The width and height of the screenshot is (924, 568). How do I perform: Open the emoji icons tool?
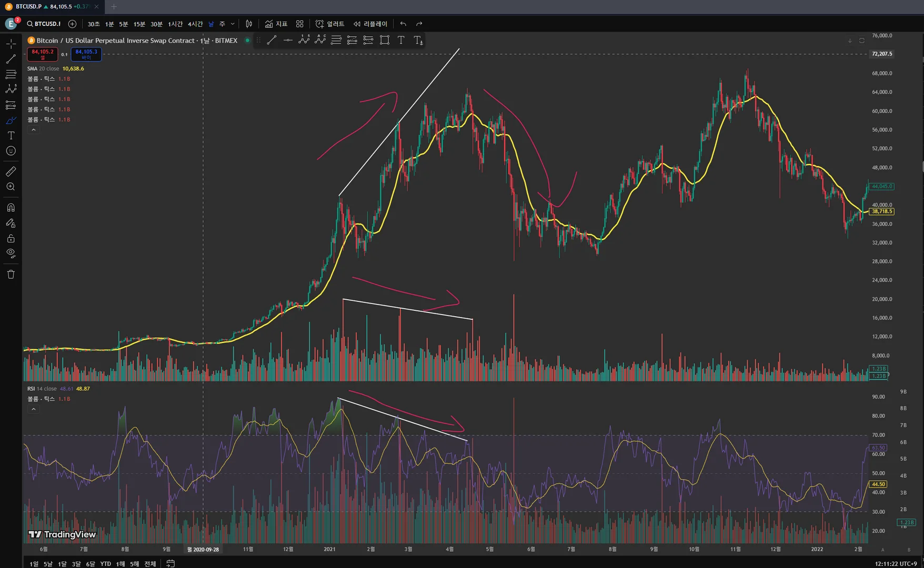click(x=11, y=151)
